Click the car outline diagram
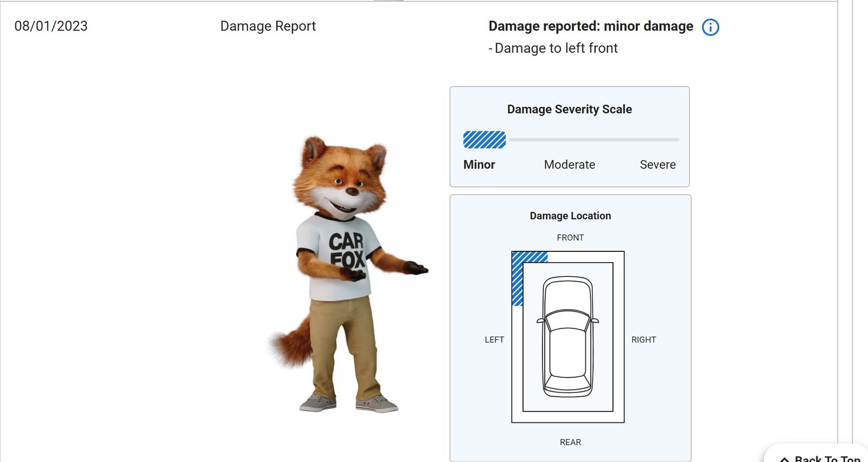This screenshot has width=868, height=462. point(567,337)
